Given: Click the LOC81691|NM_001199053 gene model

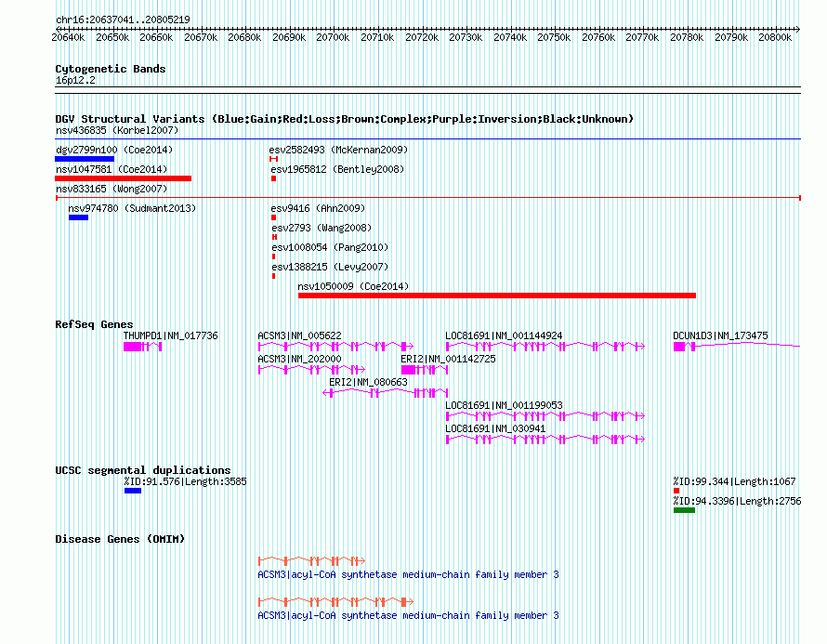Looking at the screenshot, I should tap(545, 416).
